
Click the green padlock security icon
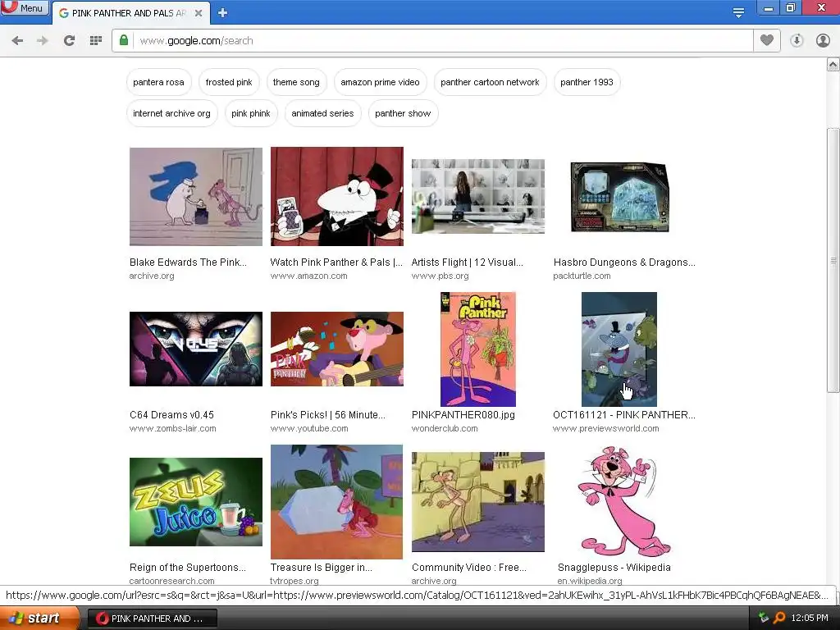tap(124, 40)
